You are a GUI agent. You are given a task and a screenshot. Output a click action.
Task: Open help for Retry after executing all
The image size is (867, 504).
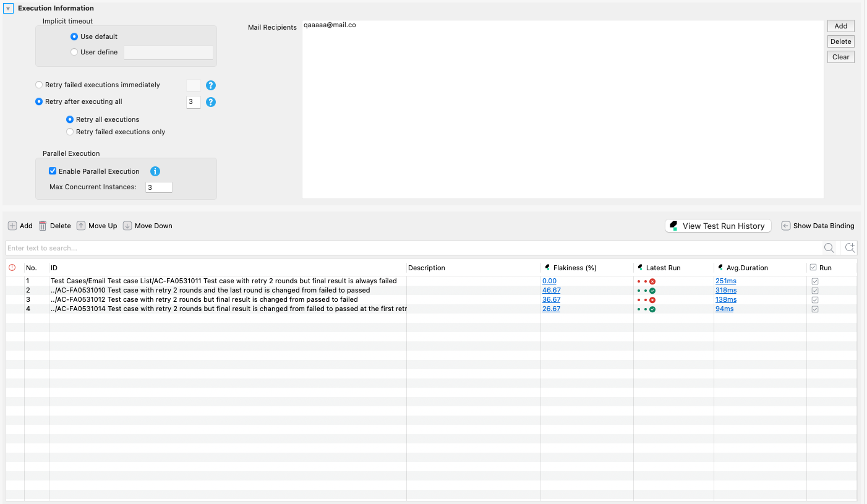[x=211, y=102]
